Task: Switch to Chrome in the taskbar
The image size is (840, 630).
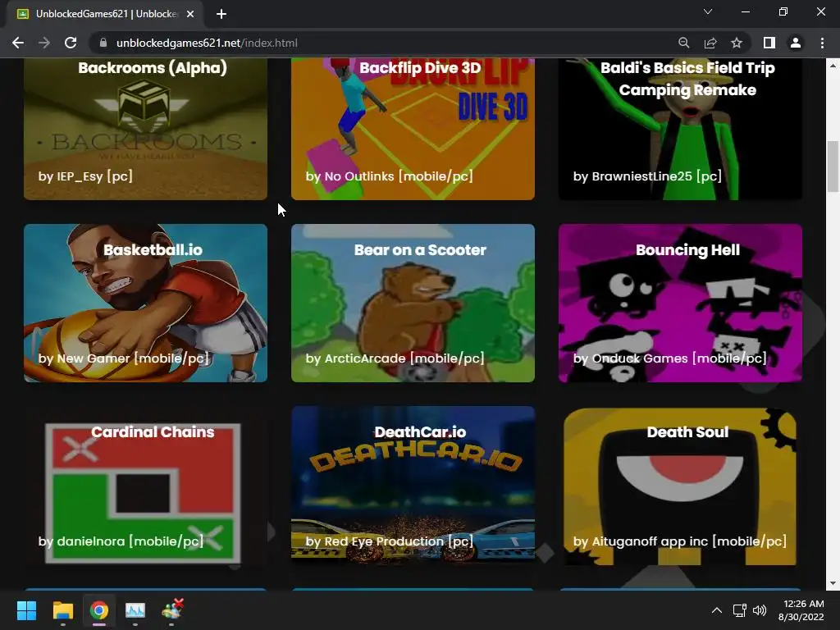Action: tap(99, 610)
